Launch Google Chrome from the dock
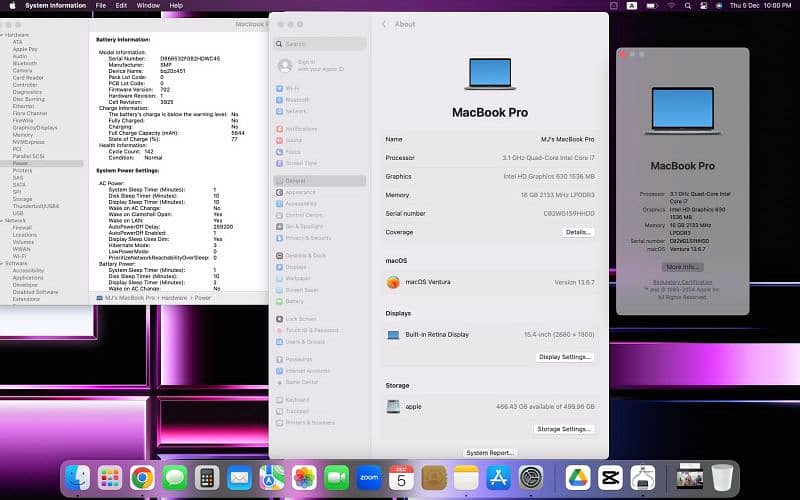Screen dimensions: 800x500 [142, 478]
